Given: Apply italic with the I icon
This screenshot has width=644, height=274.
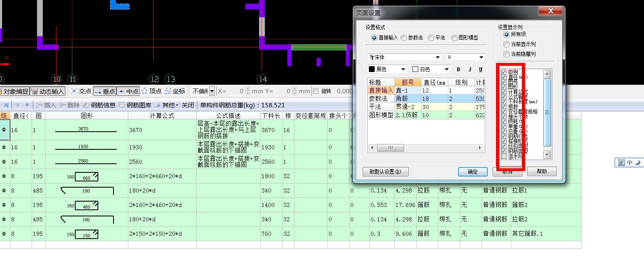Looking at the screenshot, I should (x=470, y=70).
